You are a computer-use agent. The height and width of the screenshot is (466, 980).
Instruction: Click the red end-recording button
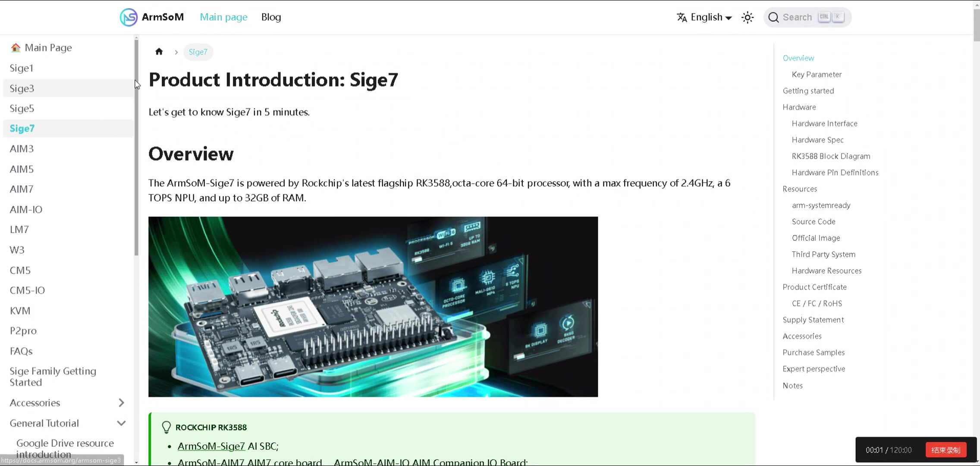945,450
